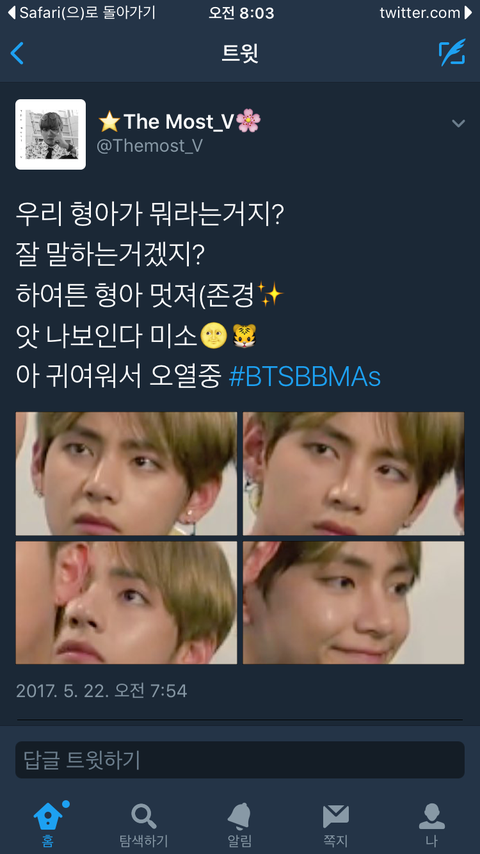
Task: Open the @Themost_V handle
Action: tap(150, 146)
